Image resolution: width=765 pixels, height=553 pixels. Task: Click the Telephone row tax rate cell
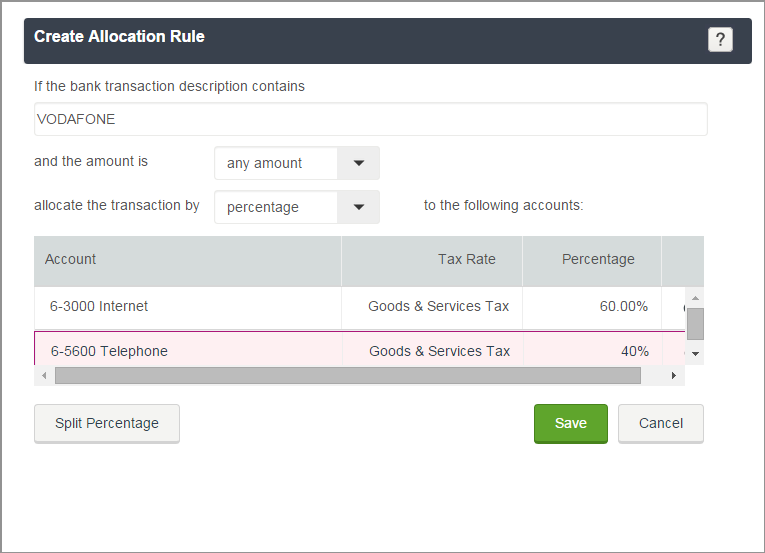433,348
